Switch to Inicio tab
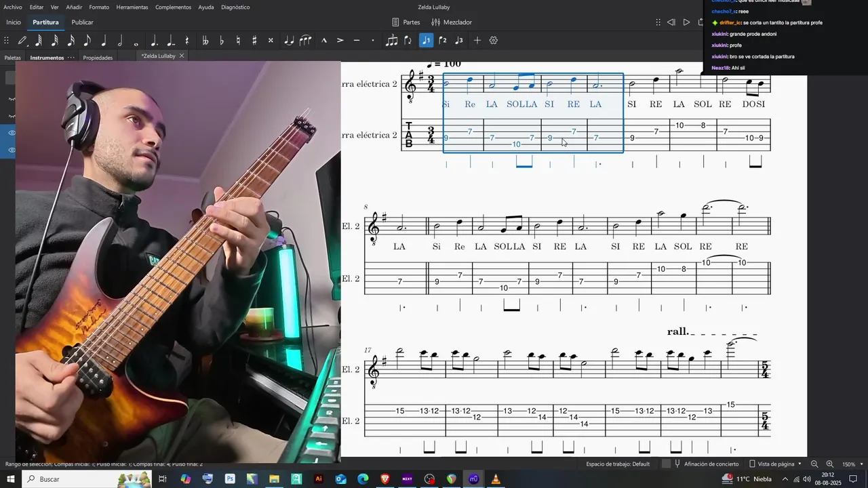Image resolution: width=868 pixels, height=488 pixels. click(x=14, y=22)
